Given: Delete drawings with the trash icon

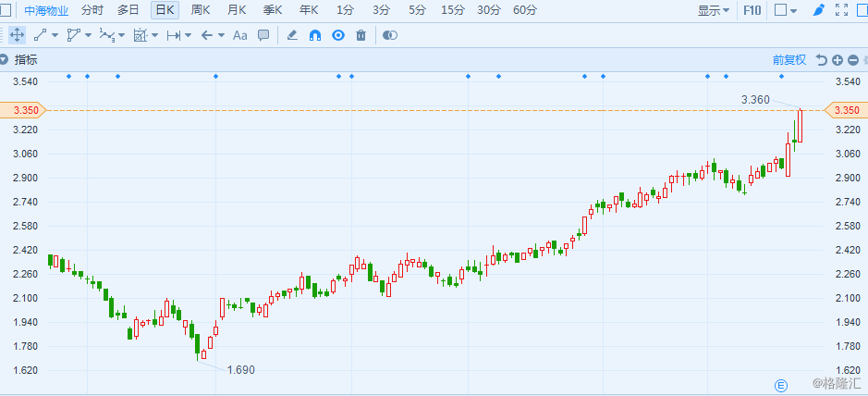Looking at the screenshot, I should point(361,35).
